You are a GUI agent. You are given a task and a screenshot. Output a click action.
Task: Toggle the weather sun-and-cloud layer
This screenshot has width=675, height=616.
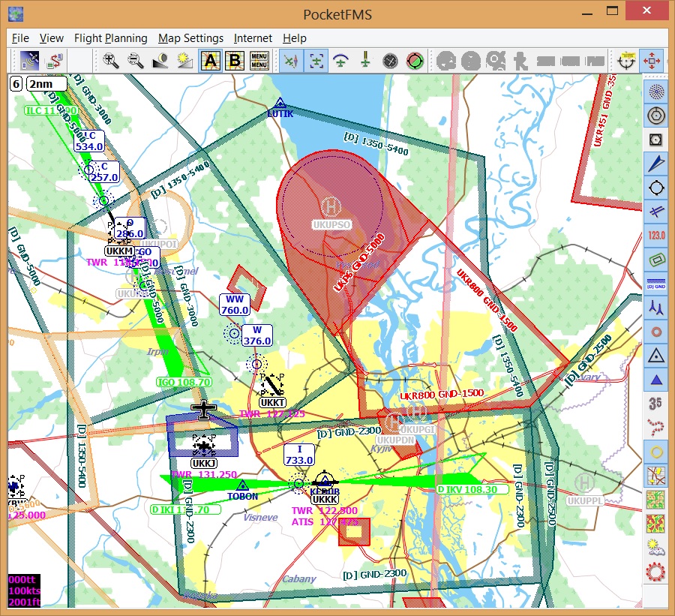(x=656, y=547)
